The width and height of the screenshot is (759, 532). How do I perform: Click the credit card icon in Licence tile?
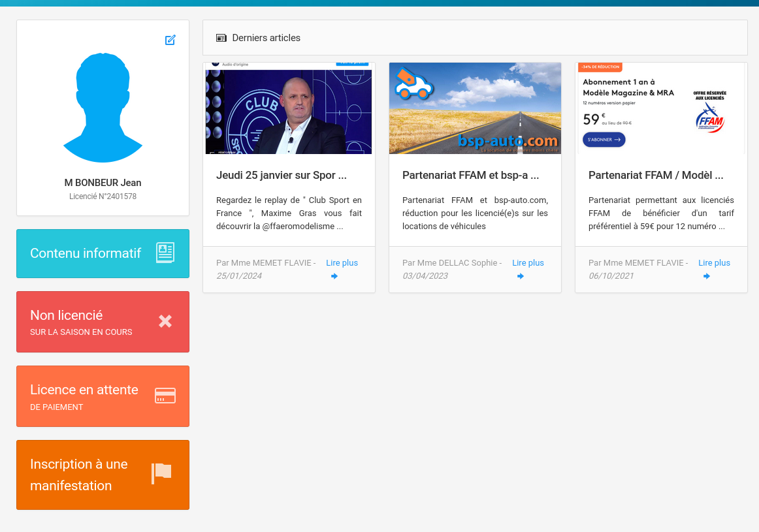(x=165, y=396)
